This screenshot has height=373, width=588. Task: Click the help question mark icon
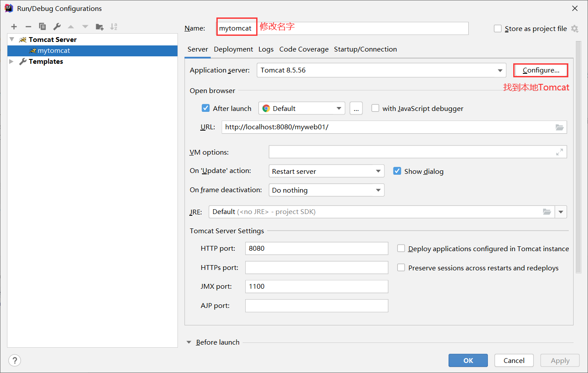[x=15, y=360]
